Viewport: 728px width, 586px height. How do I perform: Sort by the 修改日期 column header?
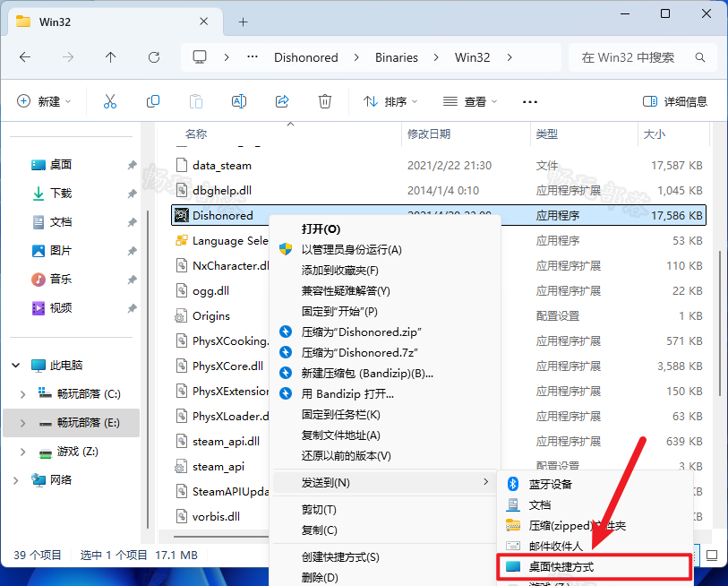coord(429,134)
